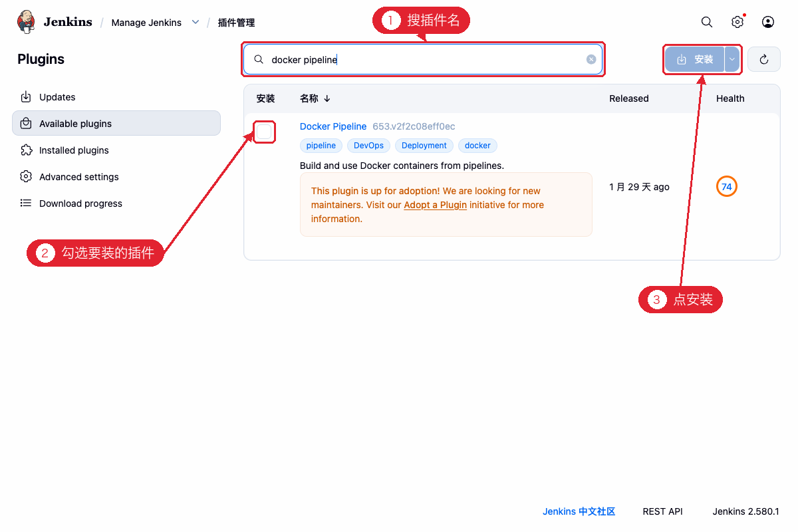The width and height of the screenshot is (798, 532).
Task: Open Manage Jenkins gear icon
Action: coord(737,22)
